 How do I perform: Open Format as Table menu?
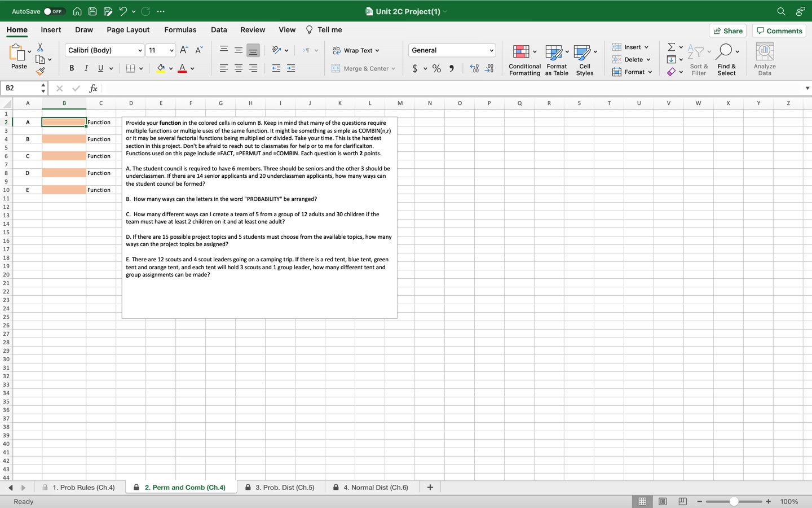click(x=557, y=60)
